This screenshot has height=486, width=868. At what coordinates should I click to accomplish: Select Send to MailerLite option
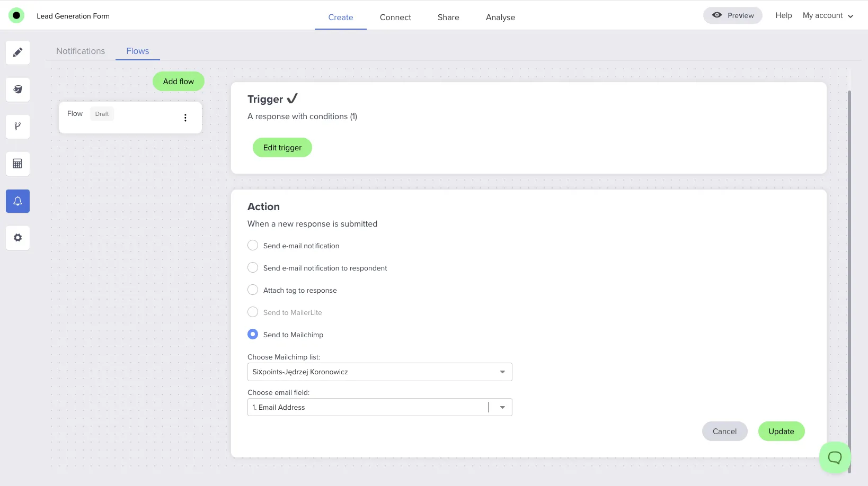pyautogui.click(x=253, y=312)
